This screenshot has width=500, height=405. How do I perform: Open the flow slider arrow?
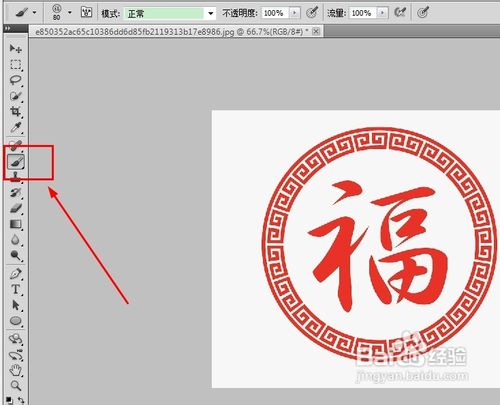tap(382, 13)
